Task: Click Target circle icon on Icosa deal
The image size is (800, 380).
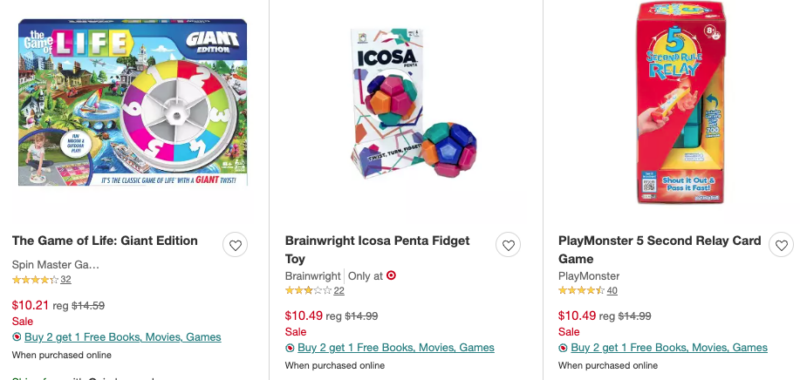Action: 290,348
